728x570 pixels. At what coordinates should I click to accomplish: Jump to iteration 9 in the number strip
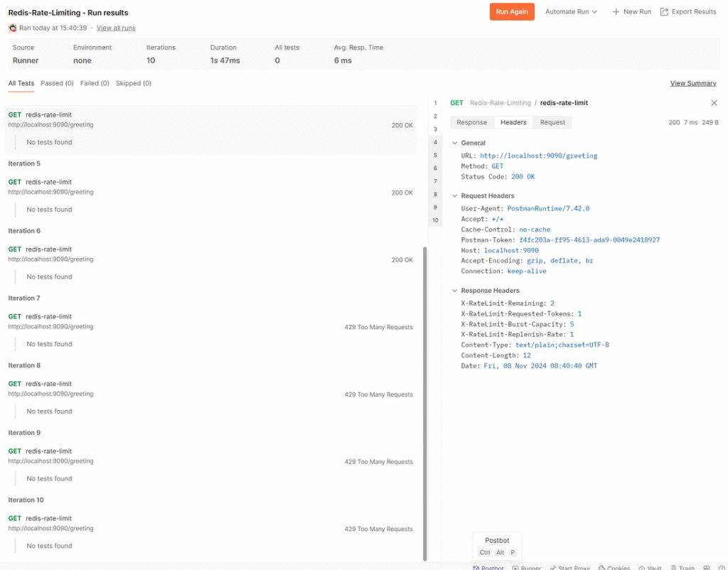tap(435, 207)
